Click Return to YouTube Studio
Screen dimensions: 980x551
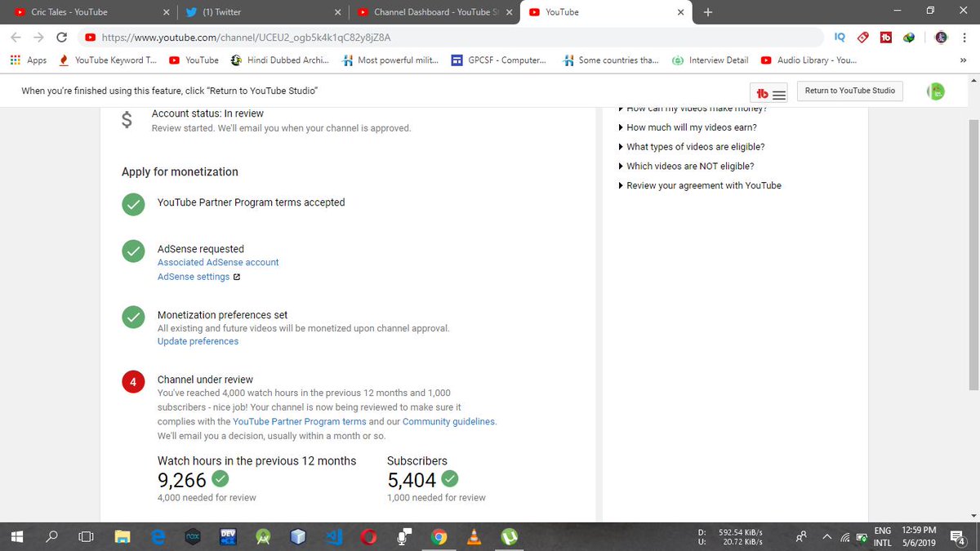click(x=849, y=91)
